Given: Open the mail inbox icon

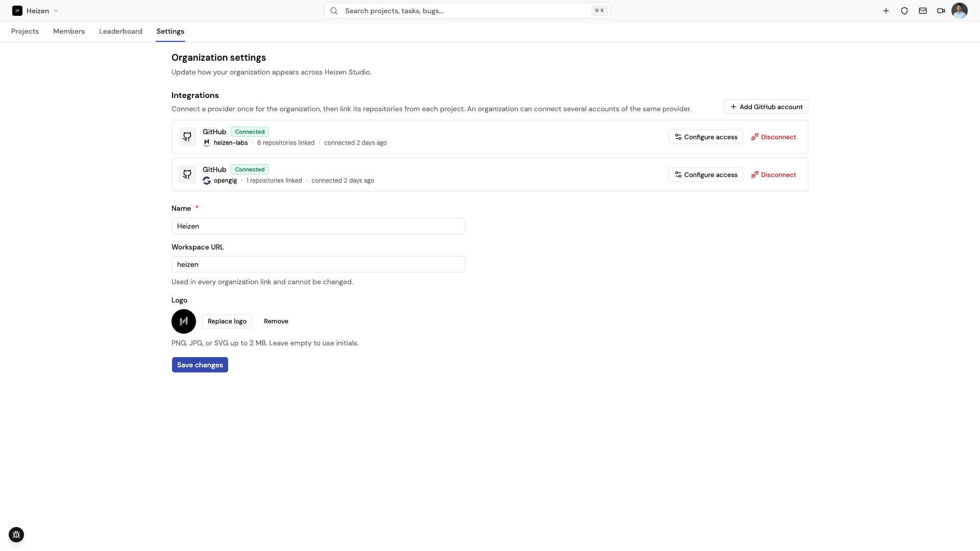Looking at the screenshot, I should (x=923, y=11).
